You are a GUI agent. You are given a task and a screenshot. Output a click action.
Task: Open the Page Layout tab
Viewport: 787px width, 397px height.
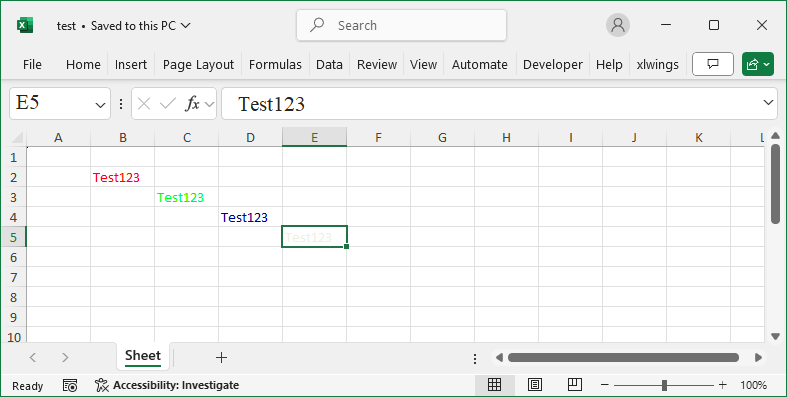198,64
